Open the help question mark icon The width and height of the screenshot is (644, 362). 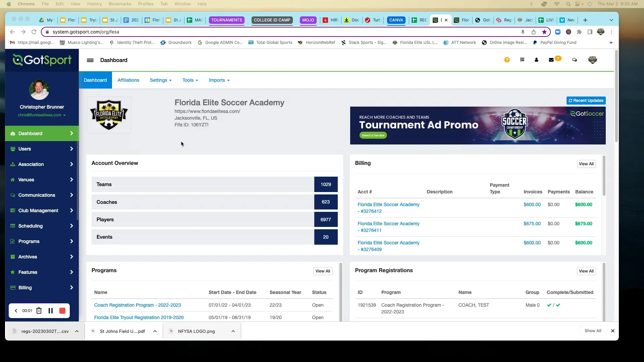coord(507,60)
